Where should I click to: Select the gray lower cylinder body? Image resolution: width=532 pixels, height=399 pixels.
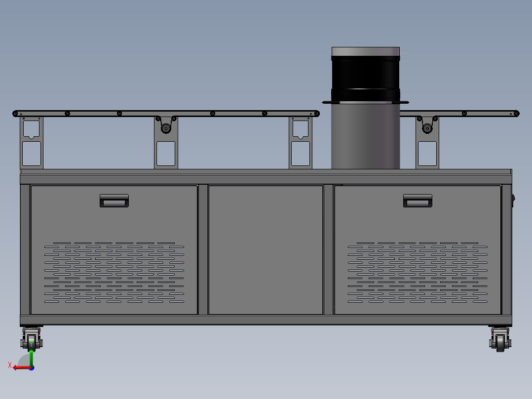pos(365,136)
